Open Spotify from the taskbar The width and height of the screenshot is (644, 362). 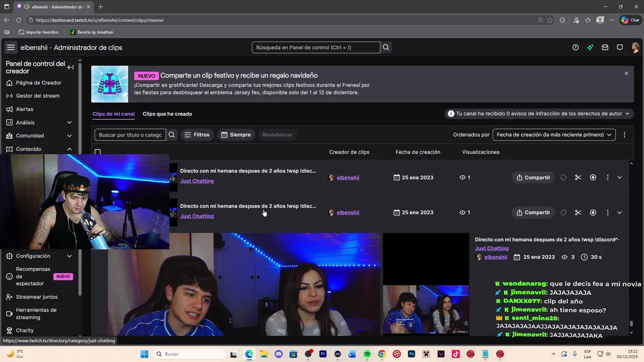coord(367,354)
